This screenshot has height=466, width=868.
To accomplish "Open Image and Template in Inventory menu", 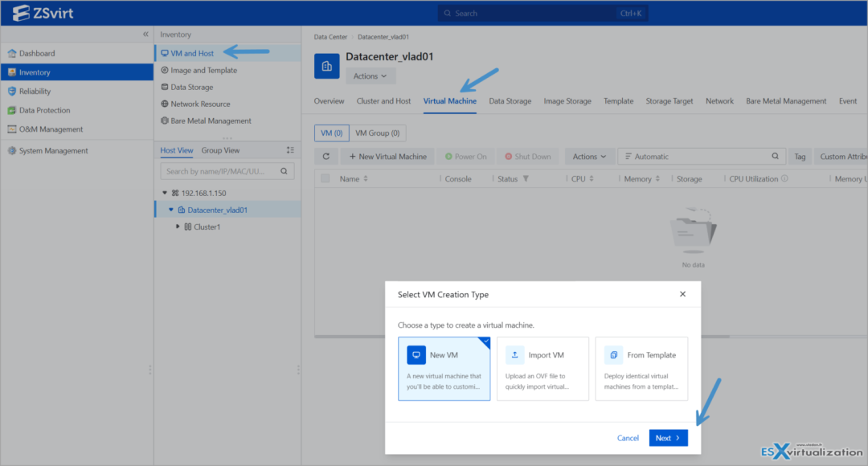I will [203, 70].
